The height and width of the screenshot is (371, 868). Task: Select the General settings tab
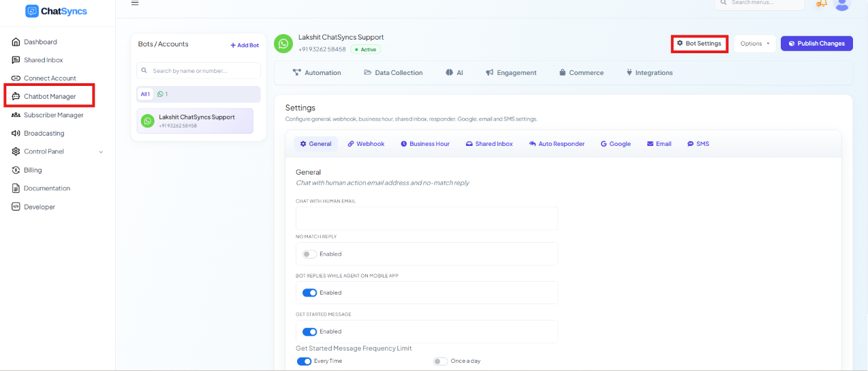[x=315, y=144]
